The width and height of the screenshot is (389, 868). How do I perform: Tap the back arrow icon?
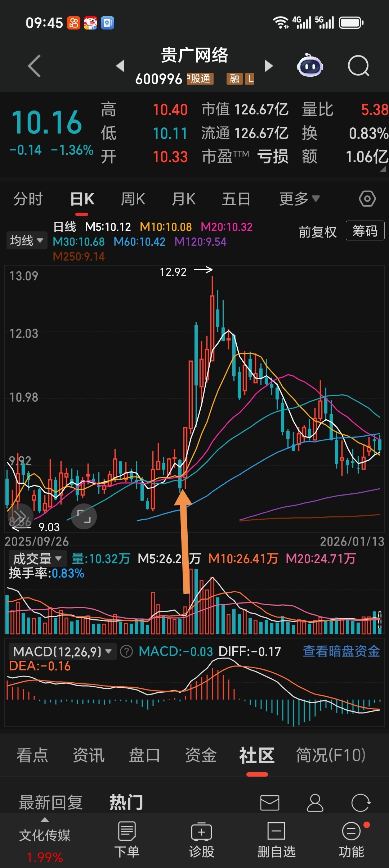(35, 66)
